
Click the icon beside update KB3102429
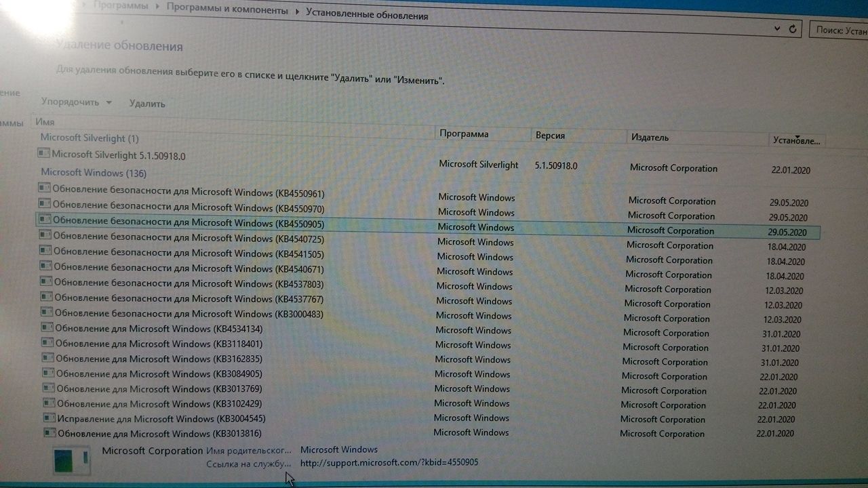(x=49, y=402)
